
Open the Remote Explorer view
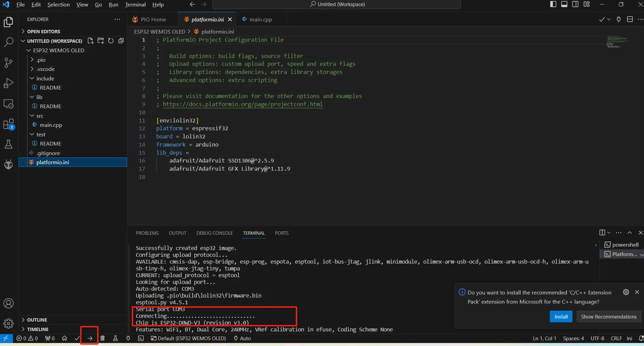point(8,104)
